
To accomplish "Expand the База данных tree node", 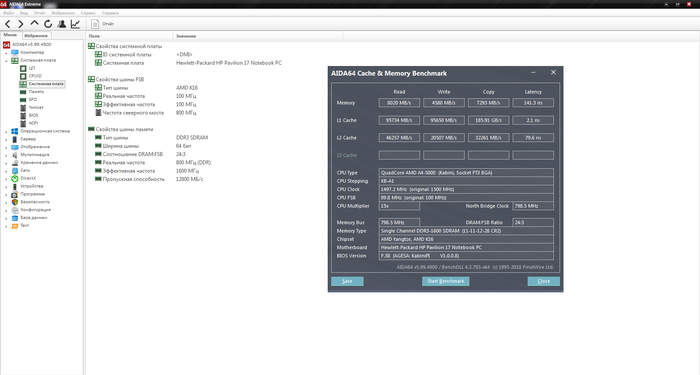I will [6, 218].
